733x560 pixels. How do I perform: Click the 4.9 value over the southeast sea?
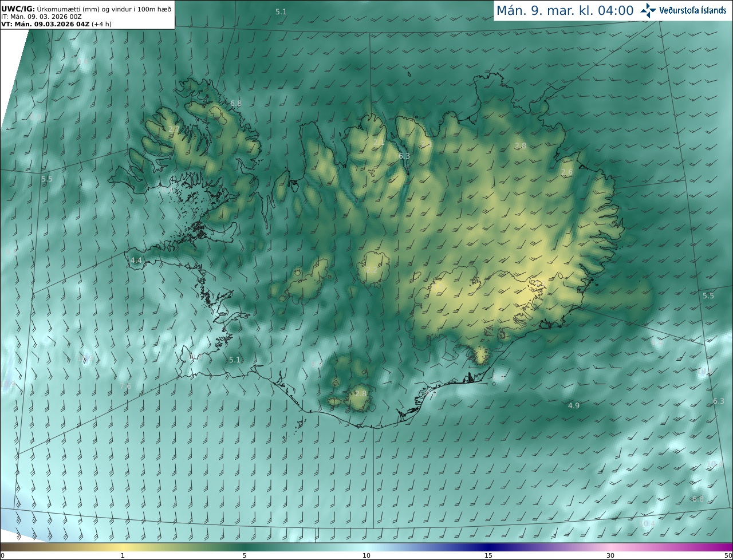coord(574,405)
